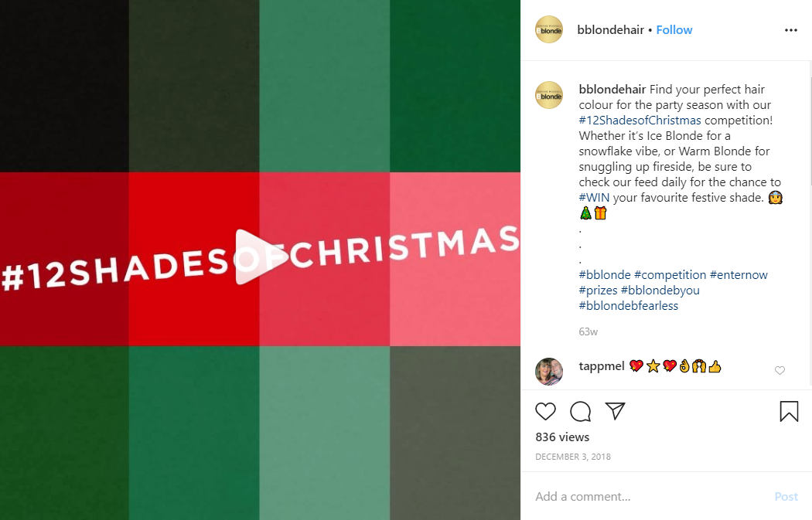Open #12ShadesofChristmas hashtag link
Viewport: 812px width, 520px height.
click(640, 120)
